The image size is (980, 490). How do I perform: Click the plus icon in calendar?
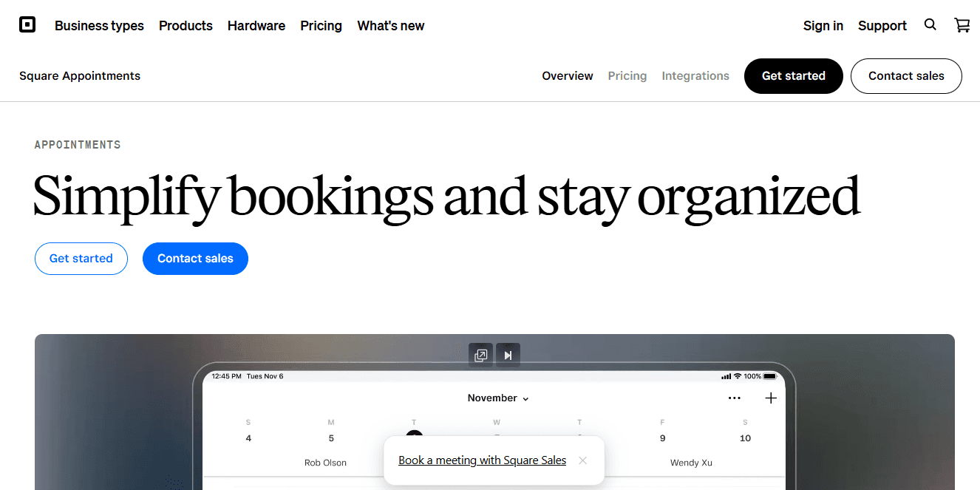click(771, 398)
